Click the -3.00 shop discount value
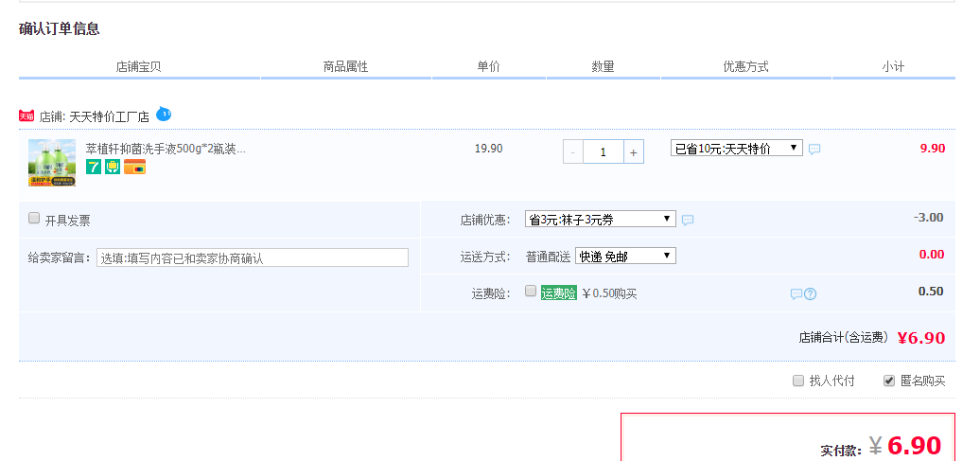980x461 pixels. pyautogui.click(x=929, y=218)
